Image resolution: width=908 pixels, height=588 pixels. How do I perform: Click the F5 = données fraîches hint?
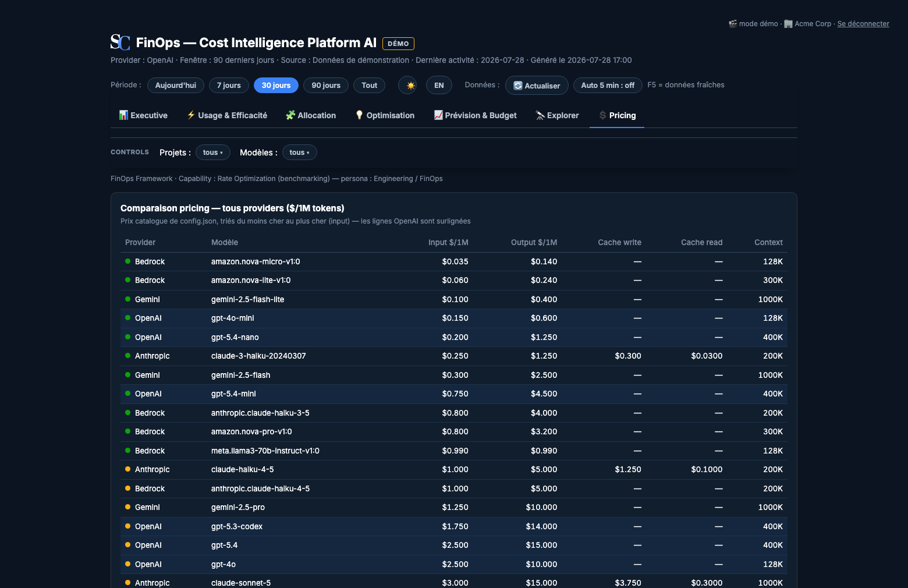click(x=686, y=85)
